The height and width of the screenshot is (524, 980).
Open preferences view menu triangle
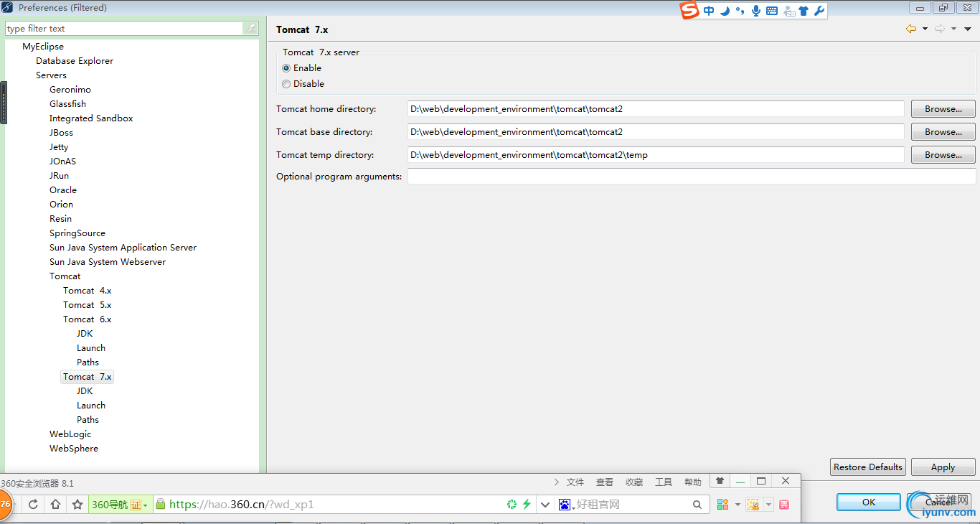pyautogui.click(x=968, y=29)
